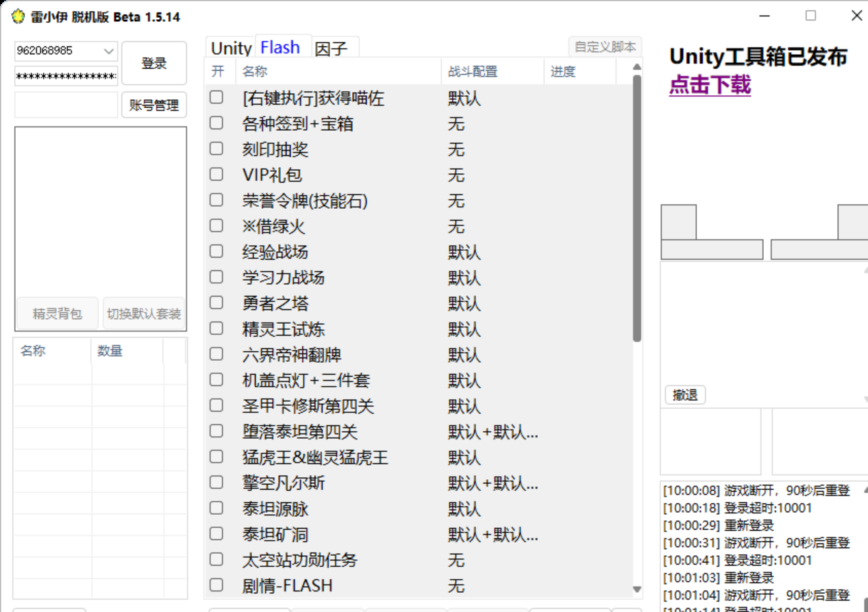Click the 名称 column header in task list
The width and height of the screenshot is (868, 612).
coord(339,71)
